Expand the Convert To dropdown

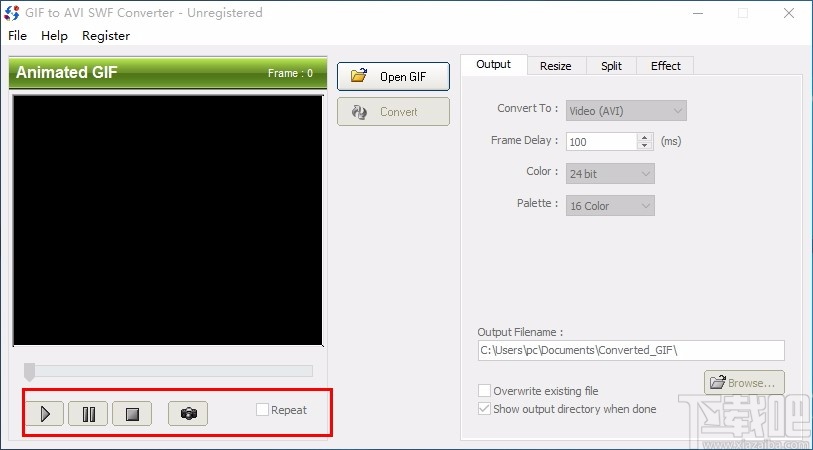(x=626, y=110)
